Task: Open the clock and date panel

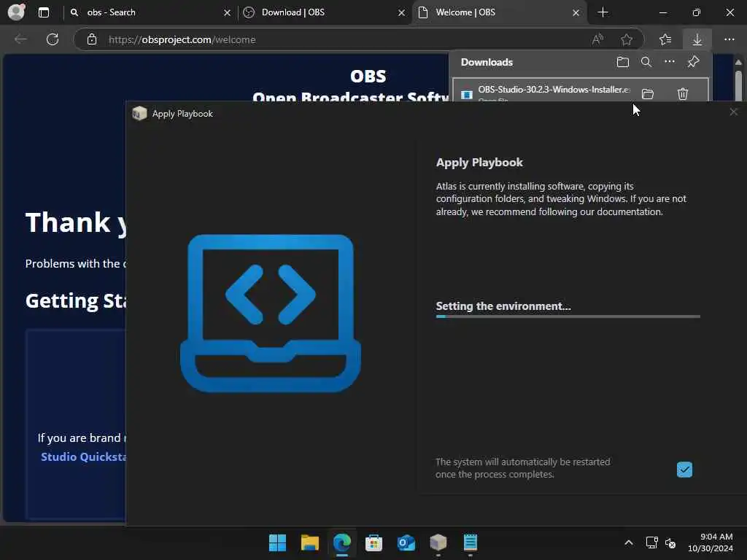Action: click(x=711, y=542)
